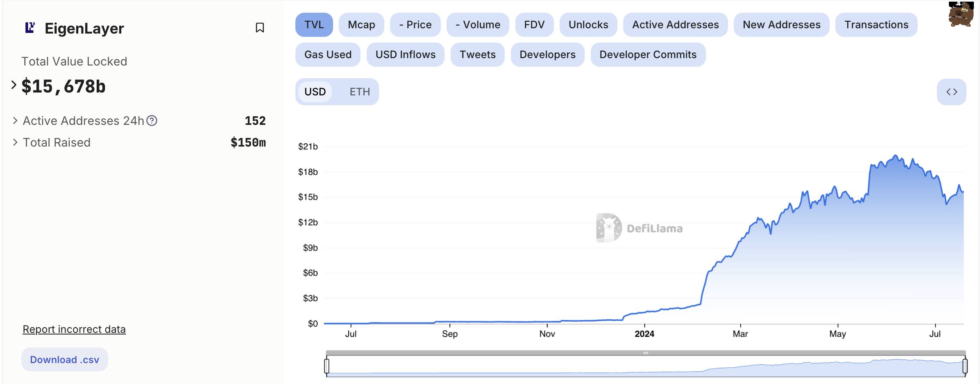Expand the Total Value Locked breakdown

[14, 85]
